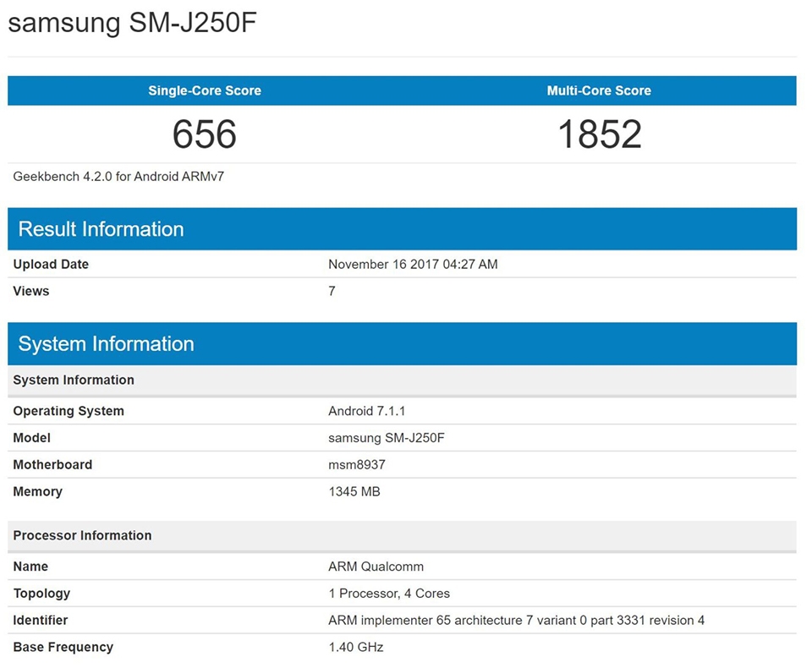Select the Upload Date row
This screenshot has width=812, height=668.
[51, 264]
